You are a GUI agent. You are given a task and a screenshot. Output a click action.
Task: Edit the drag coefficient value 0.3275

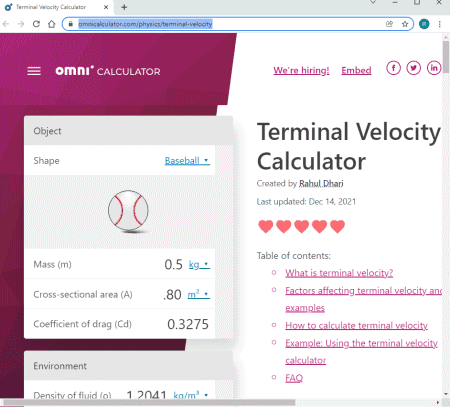pyautogui.click(x=188, y=324)
